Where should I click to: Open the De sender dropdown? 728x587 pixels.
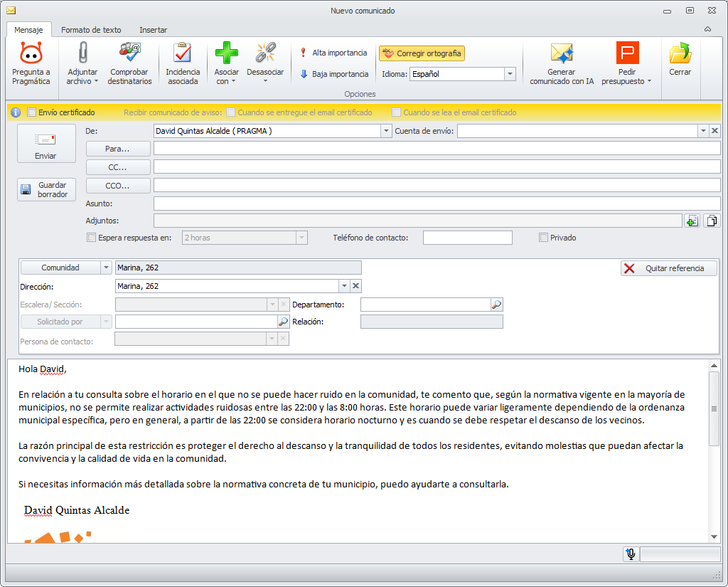(386, 131)
